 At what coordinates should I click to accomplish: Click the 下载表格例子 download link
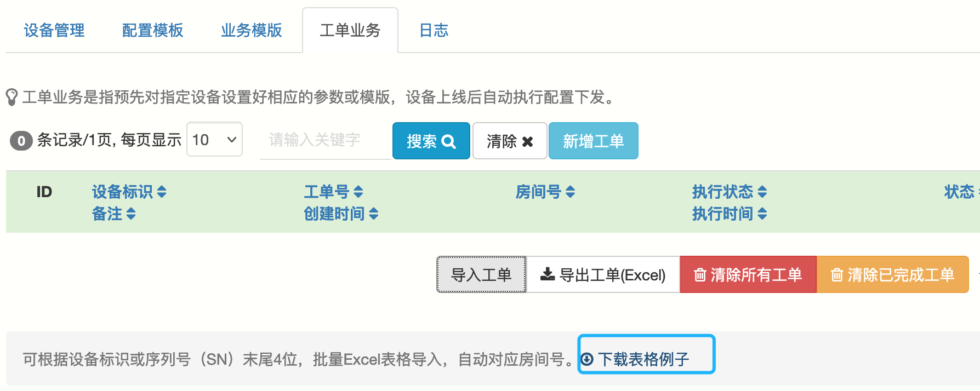tap(643, 359)
